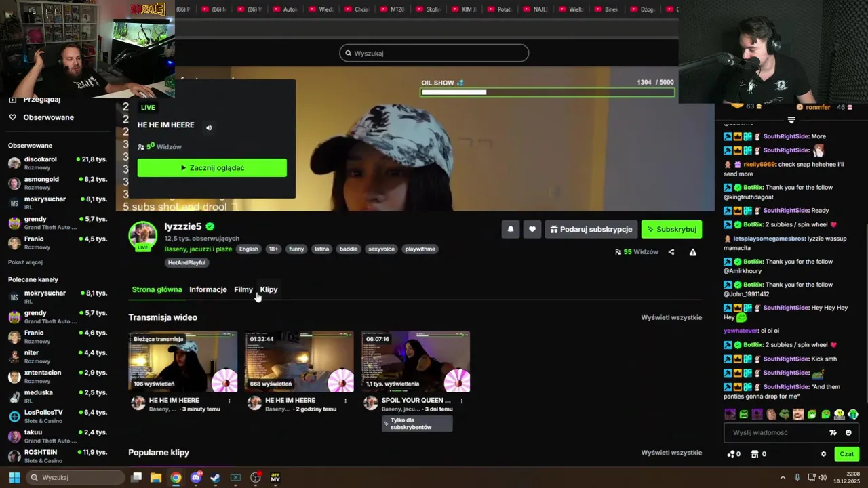
Task: Click the English tag
Action: click(248, 249)
